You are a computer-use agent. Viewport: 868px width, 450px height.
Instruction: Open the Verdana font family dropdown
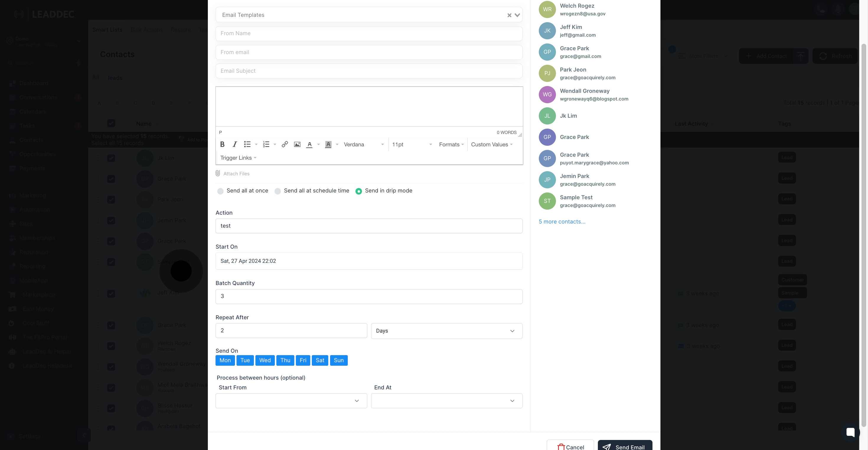point(363,144)
